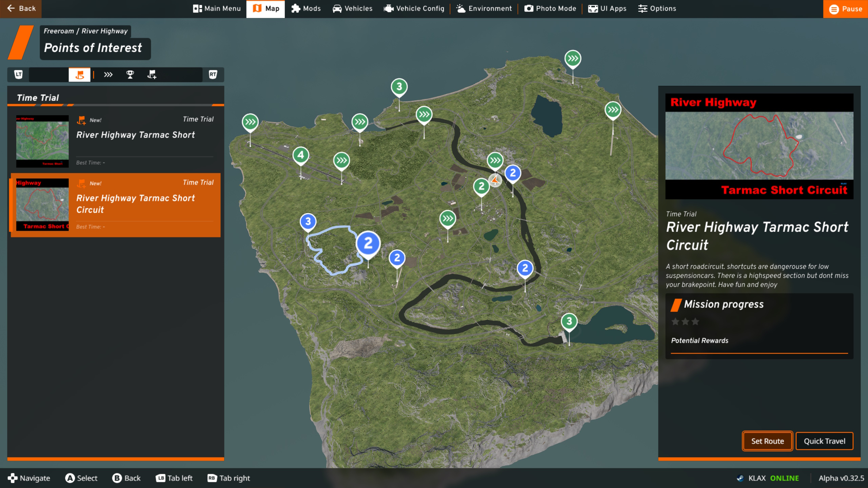Click the orange Pause button

coord(845,9)
